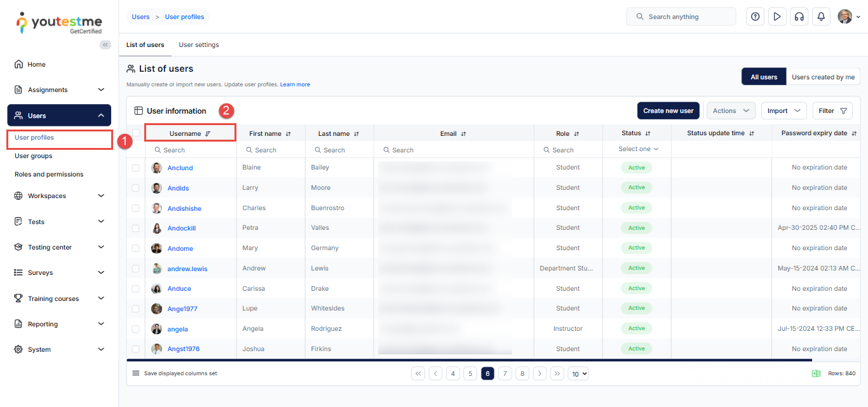868x407 pixels.
Task: Tick the checkbox next to andrew.lewis
Action: (135, 269)
